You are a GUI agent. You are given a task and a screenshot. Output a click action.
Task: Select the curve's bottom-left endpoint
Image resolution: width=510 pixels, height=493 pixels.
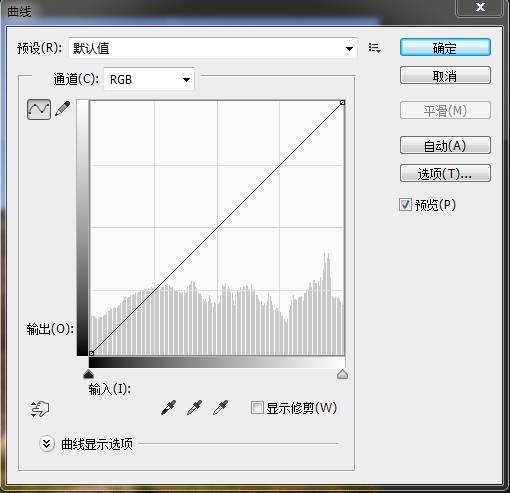click(x=91, y=353)
